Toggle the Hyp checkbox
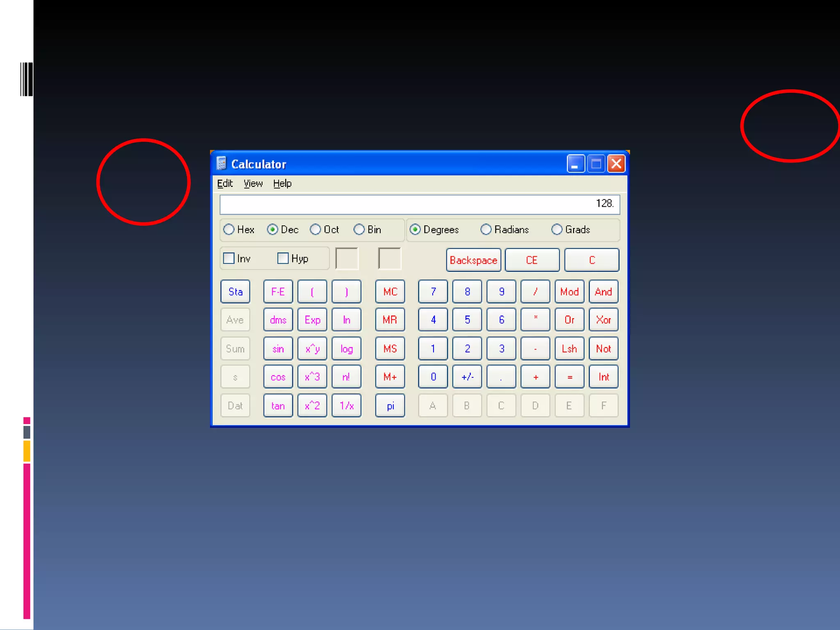This screenshot has width=840, height=630. pos(283,258)
